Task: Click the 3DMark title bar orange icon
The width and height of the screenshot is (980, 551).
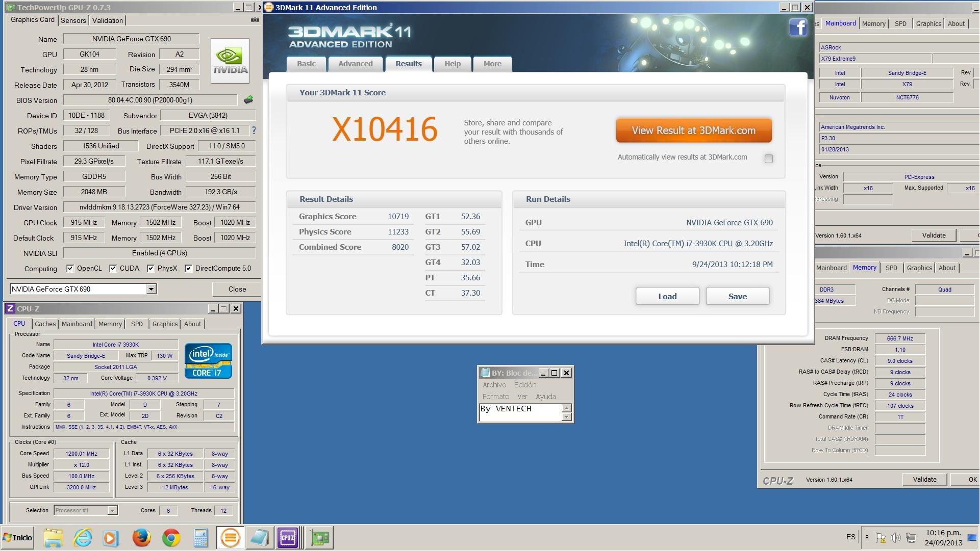Action: tap(269, 7)
